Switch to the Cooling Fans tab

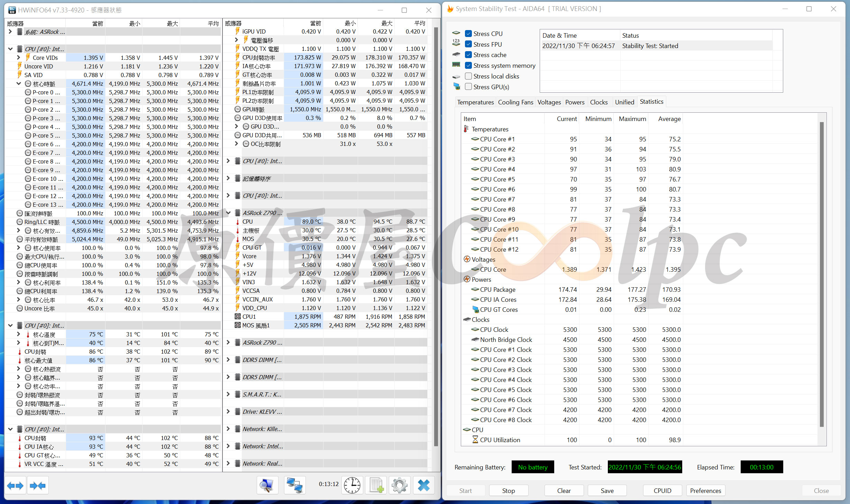(515, 102)
